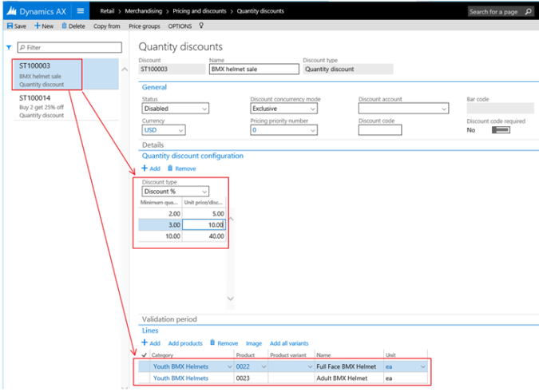Click Add all variants link
This screenshot has height=392, width=539.
(288, 343)
